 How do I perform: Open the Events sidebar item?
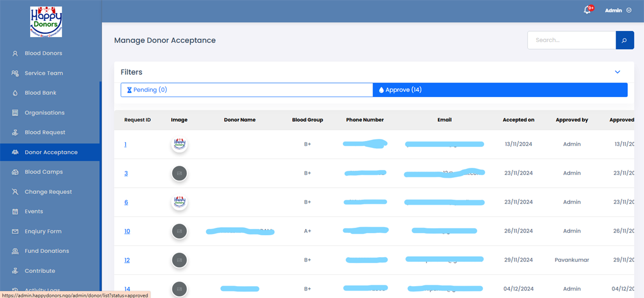coord(33,212)
